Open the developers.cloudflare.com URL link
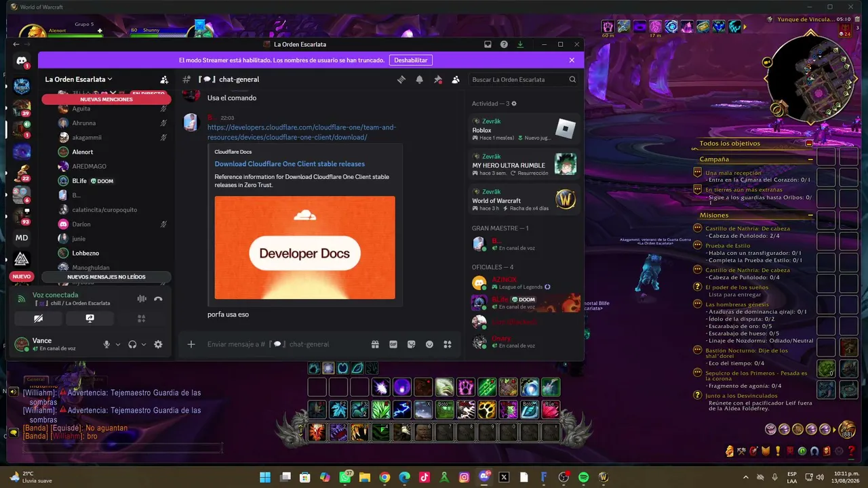Screen dimensions: 868x488 [x=302, y=132]
